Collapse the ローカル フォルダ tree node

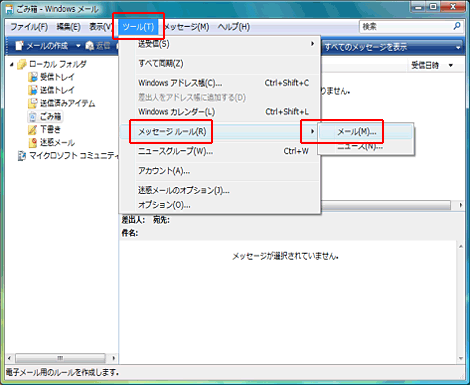[x=12, y=64]
